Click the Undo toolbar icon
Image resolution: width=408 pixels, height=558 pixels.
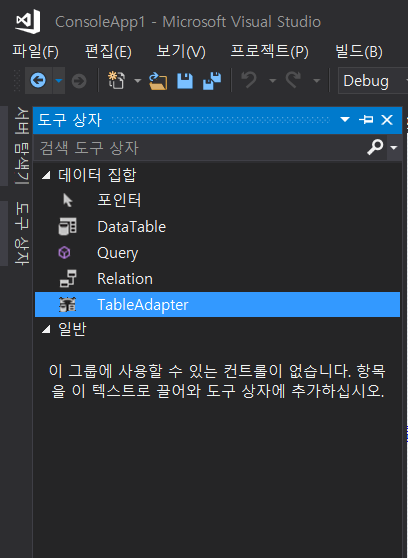[x=249, y=80]
